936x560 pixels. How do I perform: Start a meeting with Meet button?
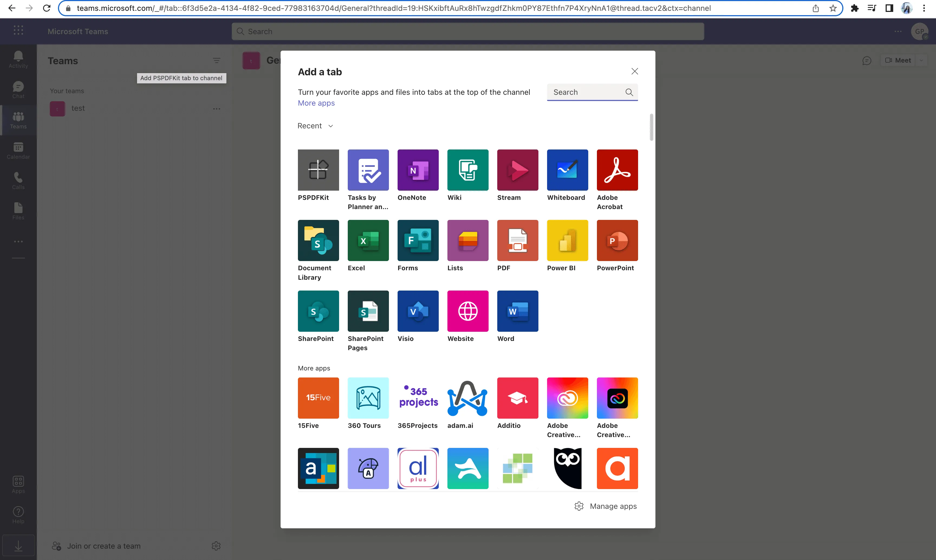coord(898,60)
